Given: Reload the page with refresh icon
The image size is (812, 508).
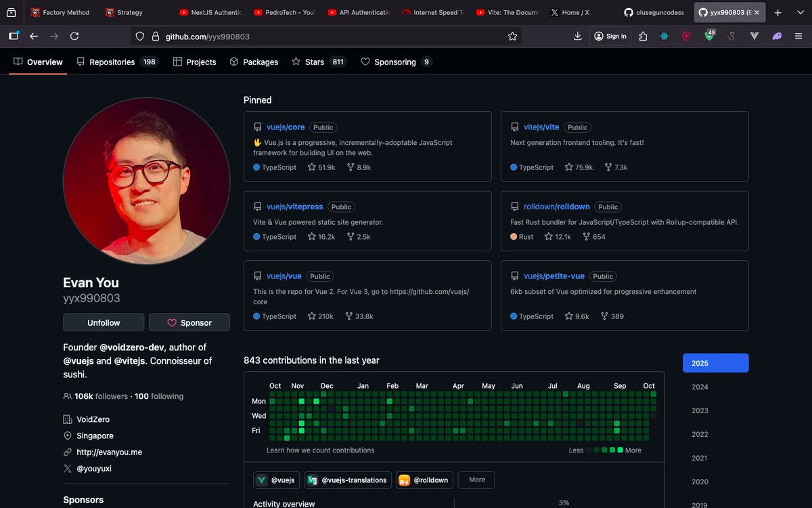Looking at the screenshot, I should tap(74, 37).
